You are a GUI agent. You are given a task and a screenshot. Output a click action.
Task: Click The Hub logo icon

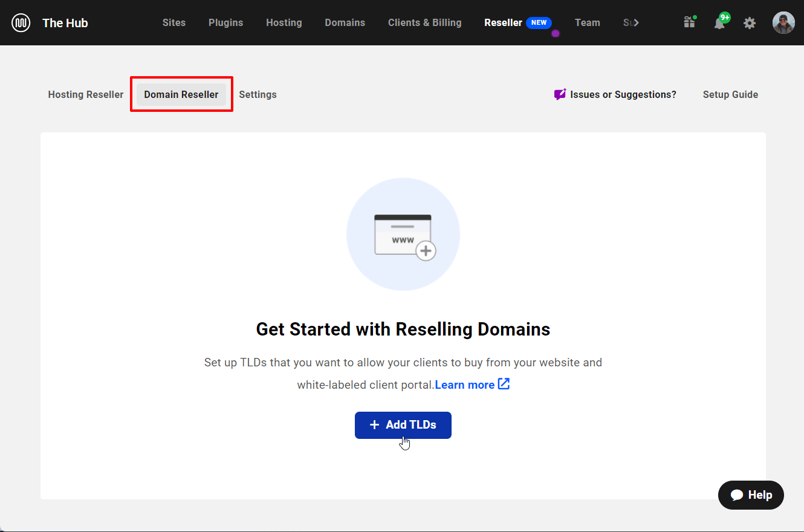point(21,22)
